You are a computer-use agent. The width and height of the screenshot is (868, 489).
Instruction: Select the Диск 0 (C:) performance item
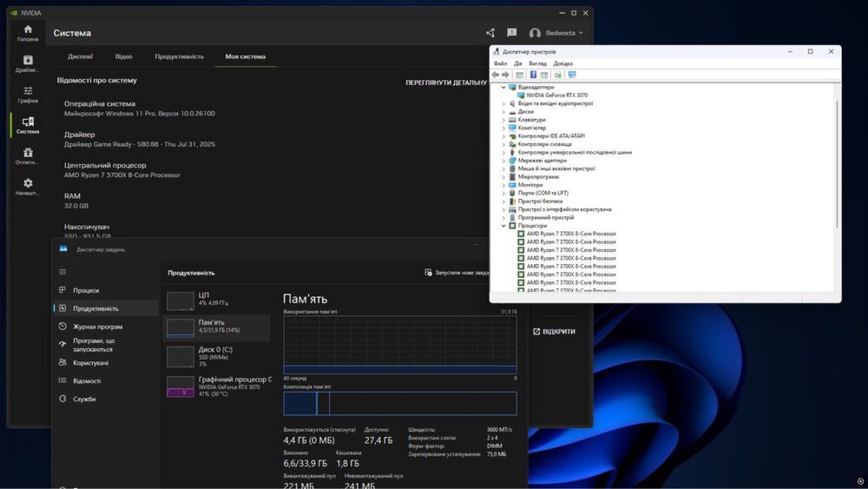pyautogui.click(x=218, y=356)
